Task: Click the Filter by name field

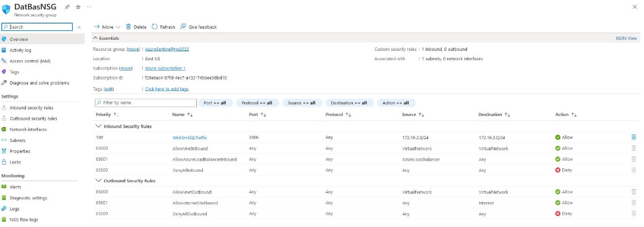Action: tap(146, 103)
